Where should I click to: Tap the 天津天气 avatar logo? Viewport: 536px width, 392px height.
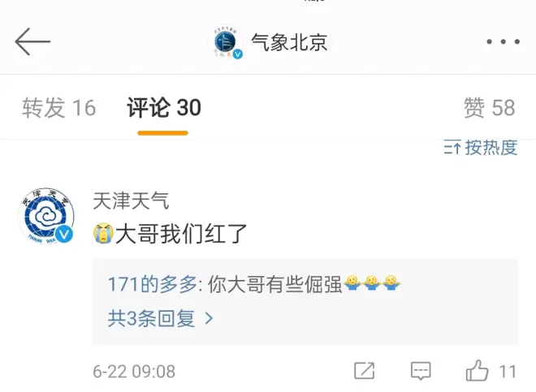click(x=46, y=216)
